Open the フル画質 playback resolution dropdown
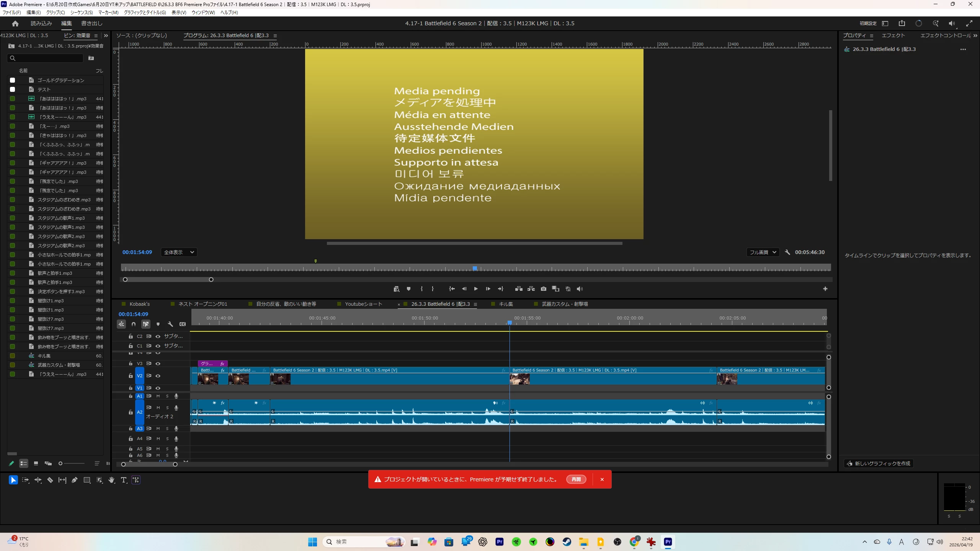Screen dimensions: 980x551 [x=763, y=252]
